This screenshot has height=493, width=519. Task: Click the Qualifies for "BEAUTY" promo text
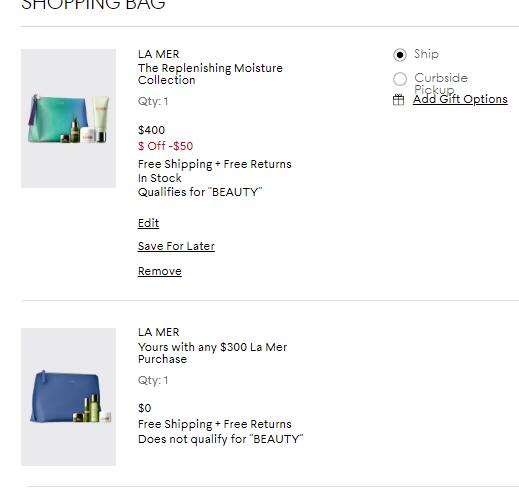point(200,192)
